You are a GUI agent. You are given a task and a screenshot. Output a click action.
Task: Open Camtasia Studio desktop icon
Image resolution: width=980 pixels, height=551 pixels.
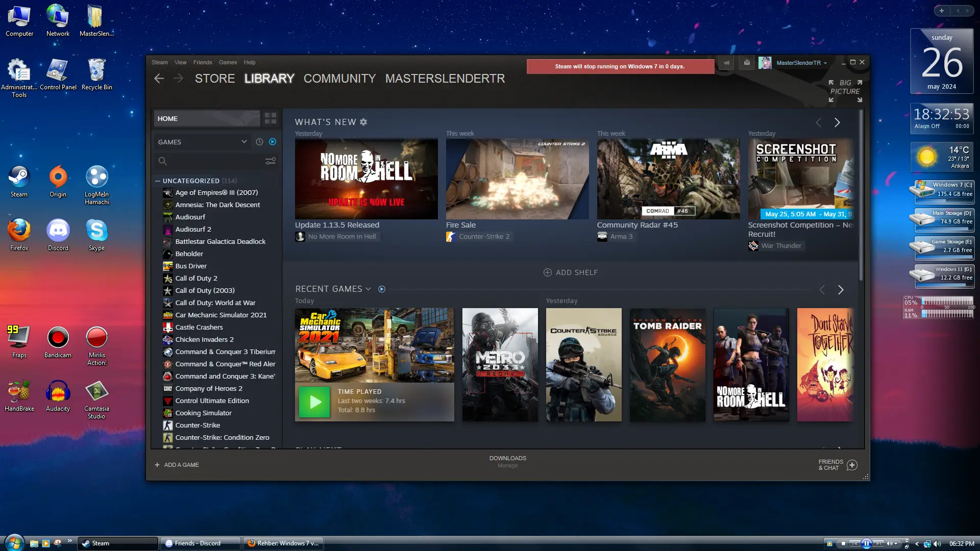click(x=96, y=399)
